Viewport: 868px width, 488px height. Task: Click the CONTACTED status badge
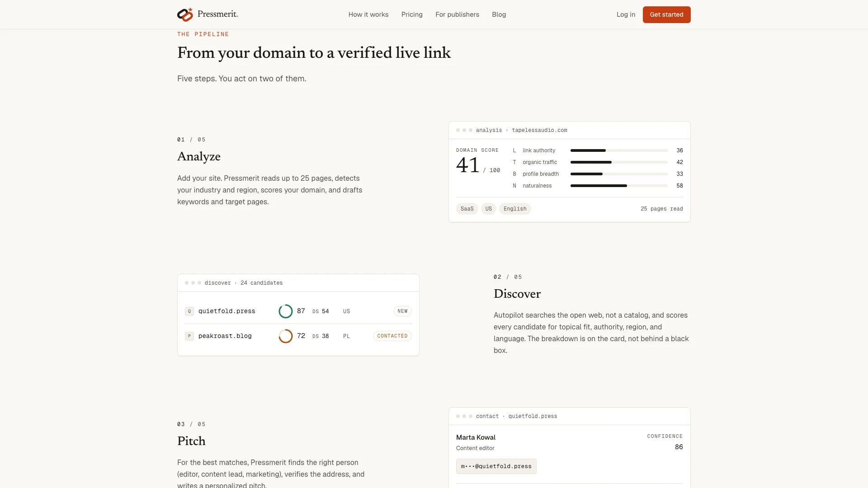tap(392, 336)
